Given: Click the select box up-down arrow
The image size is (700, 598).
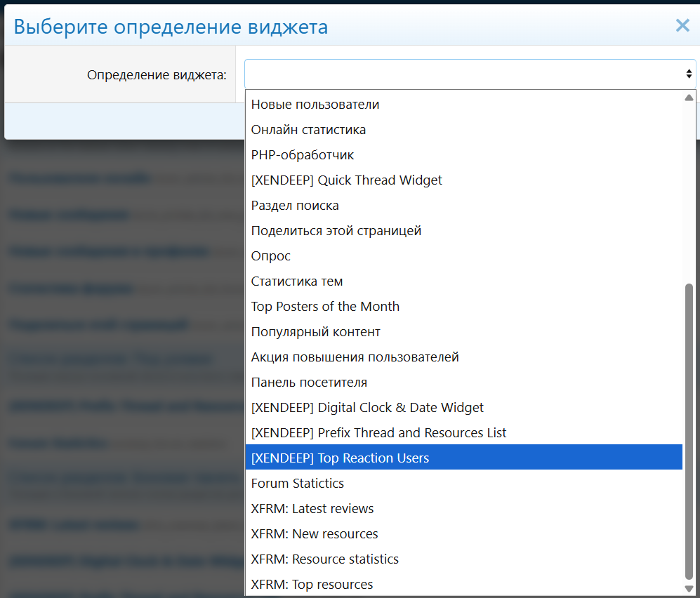Looking at the screenshot, I should click(x=689, y=74).
